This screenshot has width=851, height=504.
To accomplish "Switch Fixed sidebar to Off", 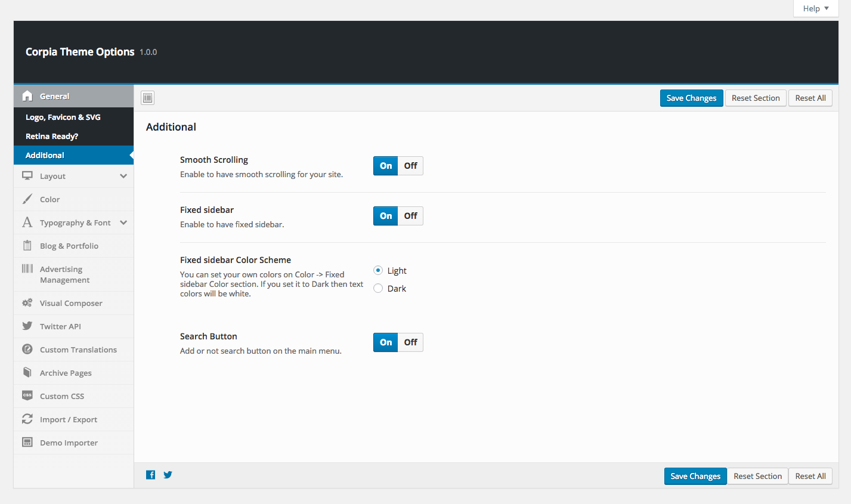I will [410, 216].
